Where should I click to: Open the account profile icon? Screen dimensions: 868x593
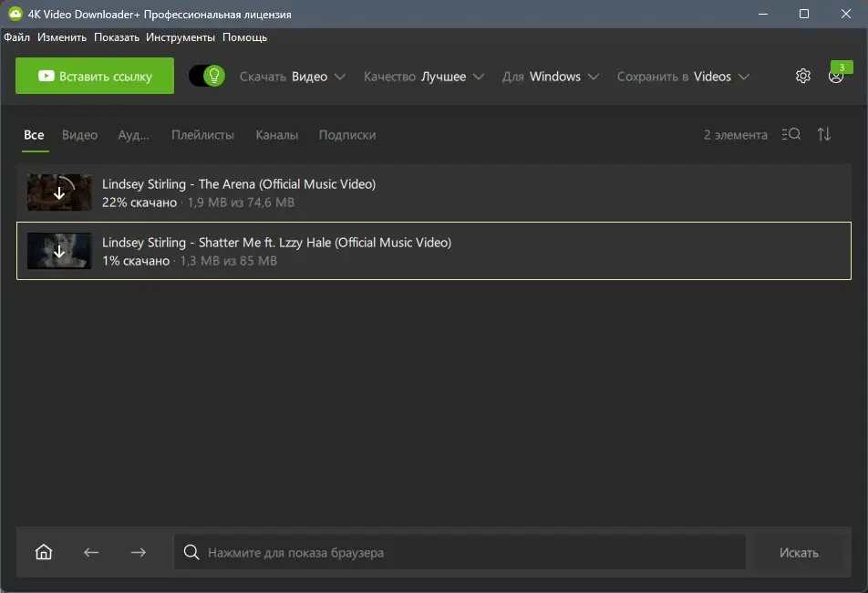pyautogui.click(x=835, y=77)
